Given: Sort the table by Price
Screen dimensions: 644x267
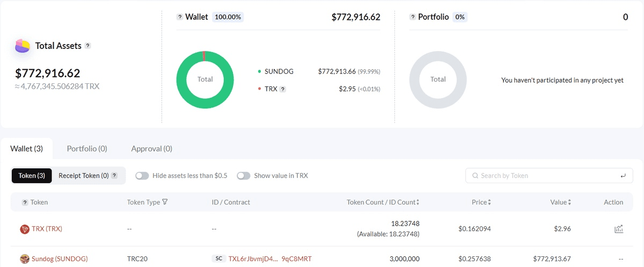Looking at the screenshot, I should point(489,203).
